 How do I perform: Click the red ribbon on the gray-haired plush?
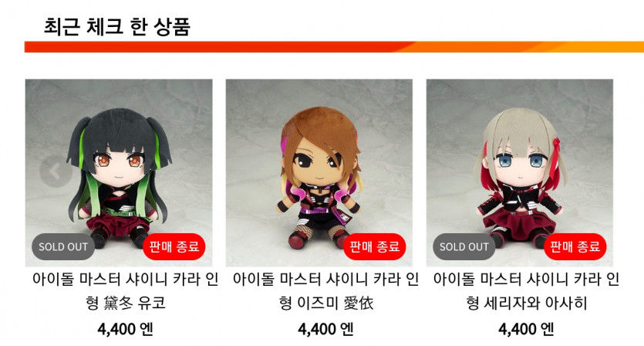pyautogui.click(x=556, y=154)
